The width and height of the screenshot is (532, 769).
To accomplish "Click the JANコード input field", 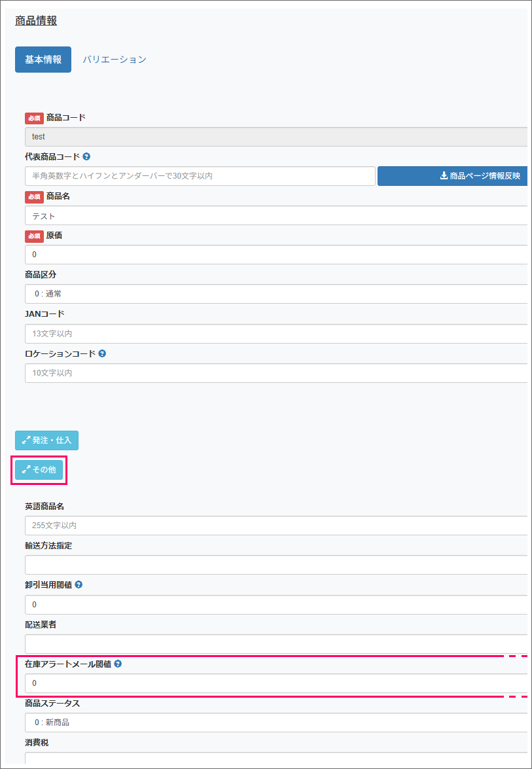I will pos(275,333).
